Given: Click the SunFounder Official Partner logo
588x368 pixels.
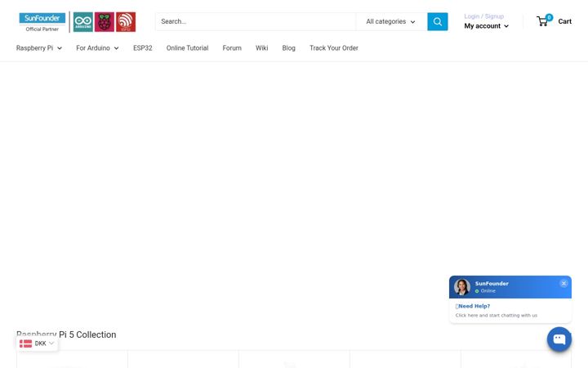Looking at the screenshot, I should pyautogui.click(x=42, y=22).
